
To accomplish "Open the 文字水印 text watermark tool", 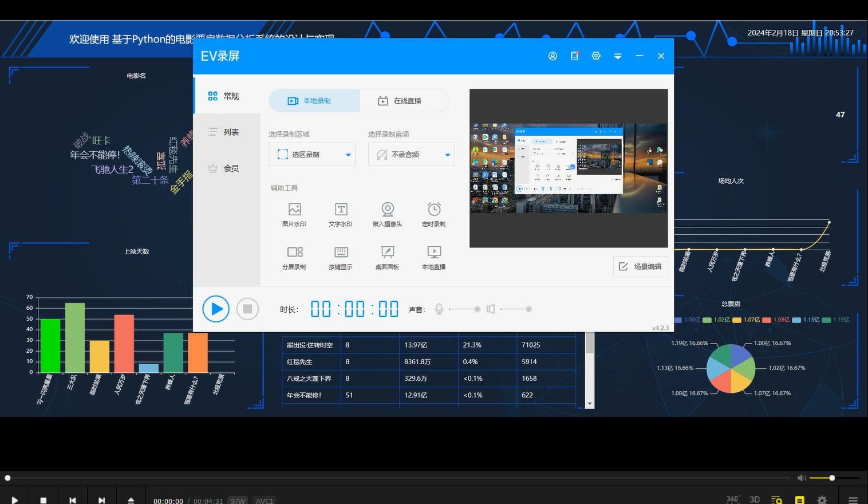I will click(341, 215).
